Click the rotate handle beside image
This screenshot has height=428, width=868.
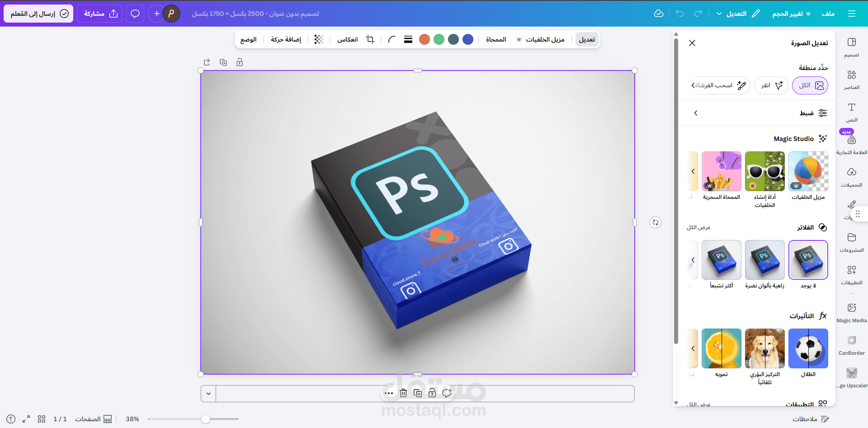click(x=656, y=222)
